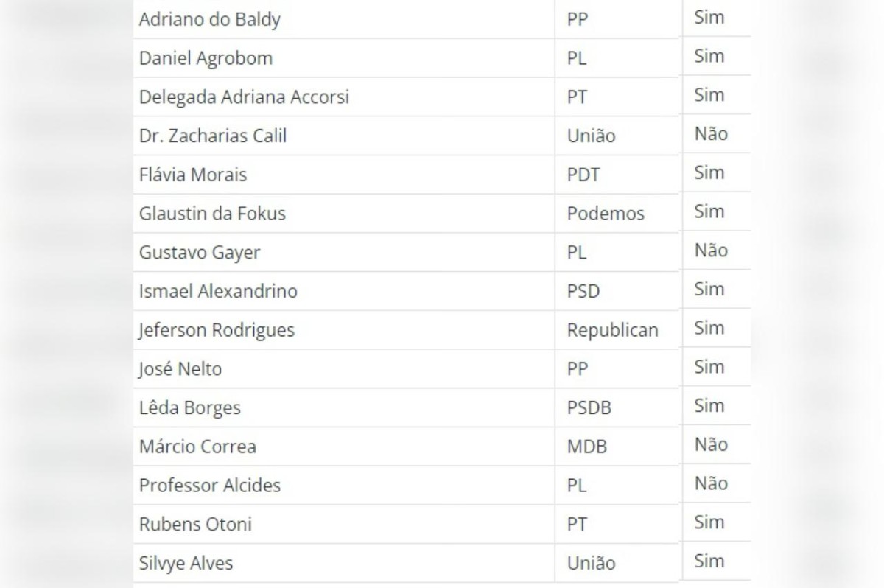This screenshot has width=884, height=588.
Task: Select Glaustin da Fokus in the table
Action: pos(212,214)
